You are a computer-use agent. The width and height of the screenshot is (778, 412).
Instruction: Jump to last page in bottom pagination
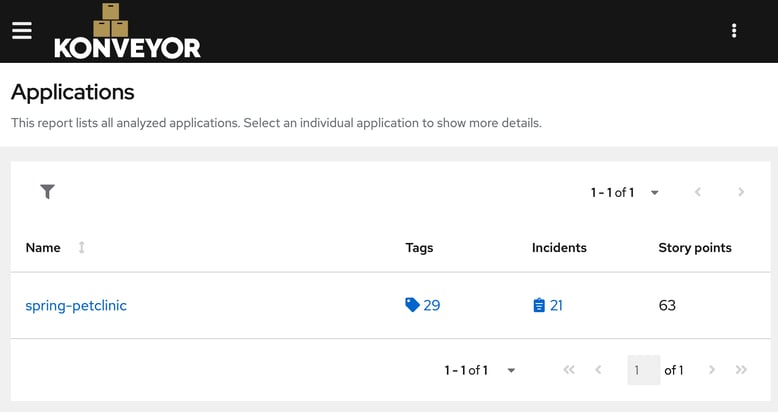tap(741, 370)
